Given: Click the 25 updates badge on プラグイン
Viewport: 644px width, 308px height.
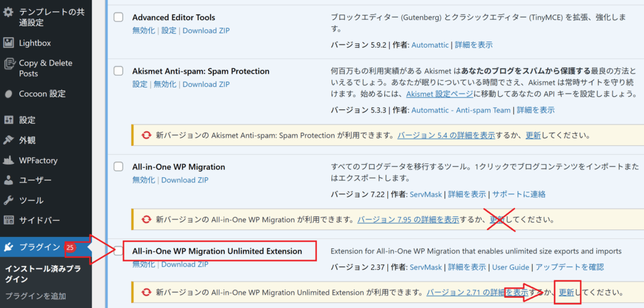Looking at the screenshot, I should click(x=70, y=247).
